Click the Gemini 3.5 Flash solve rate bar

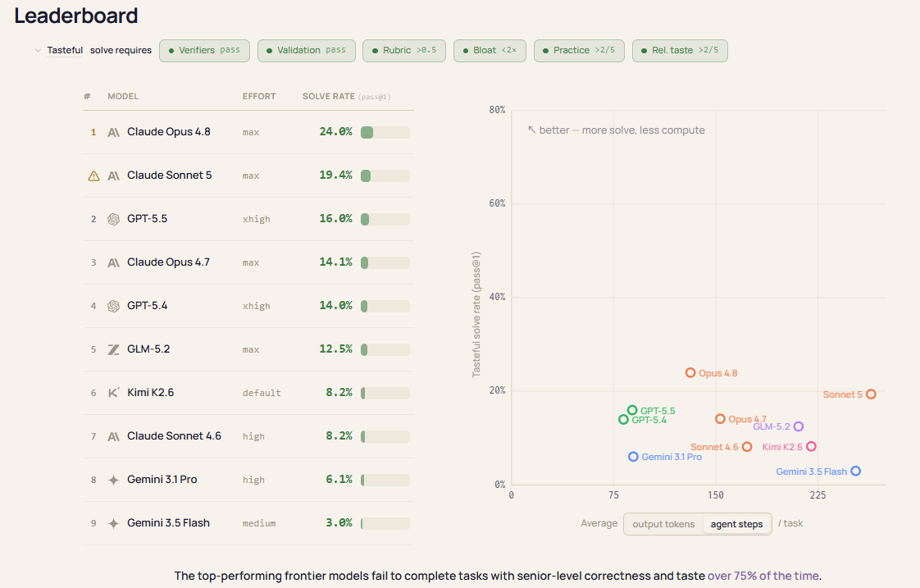pos(385,523)
